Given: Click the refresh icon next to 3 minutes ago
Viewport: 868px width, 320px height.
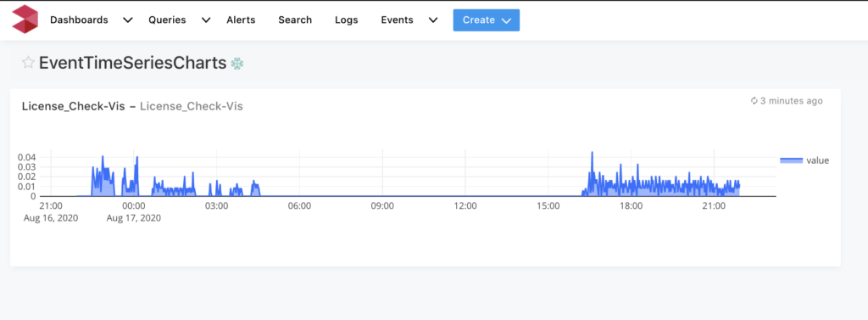Looking at the screenshot, I should tap(754, 101).
